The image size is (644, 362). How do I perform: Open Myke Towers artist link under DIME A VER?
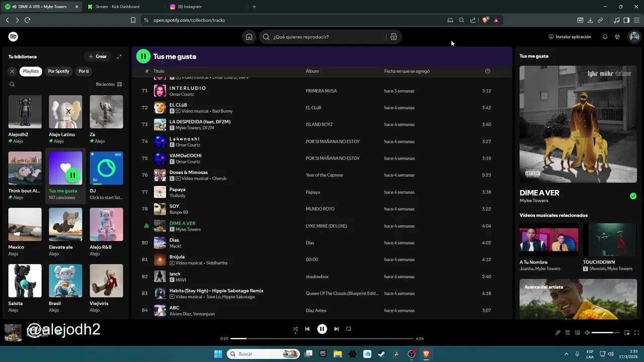[x=534, y=201]
